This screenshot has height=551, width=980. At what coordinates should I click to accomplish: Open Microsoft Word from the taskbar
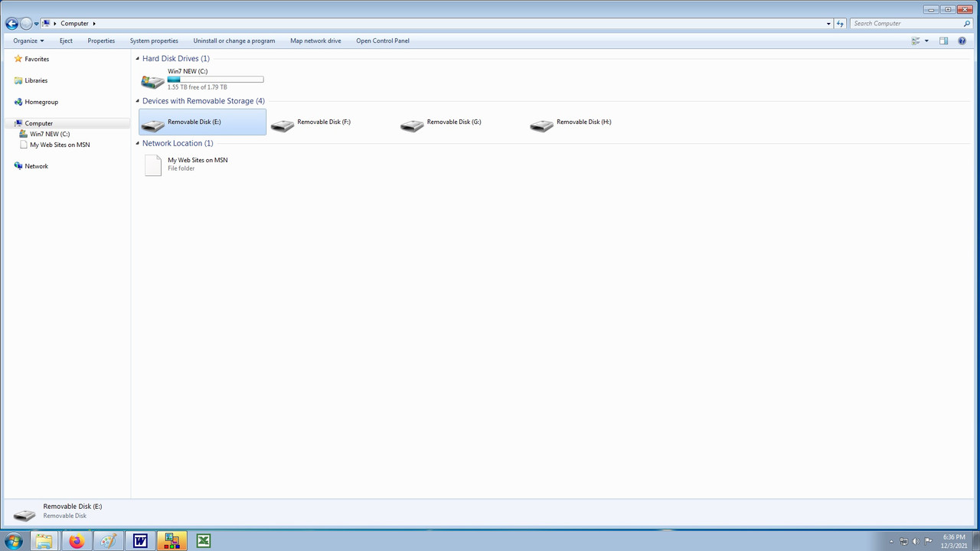(x=140, y=541)
